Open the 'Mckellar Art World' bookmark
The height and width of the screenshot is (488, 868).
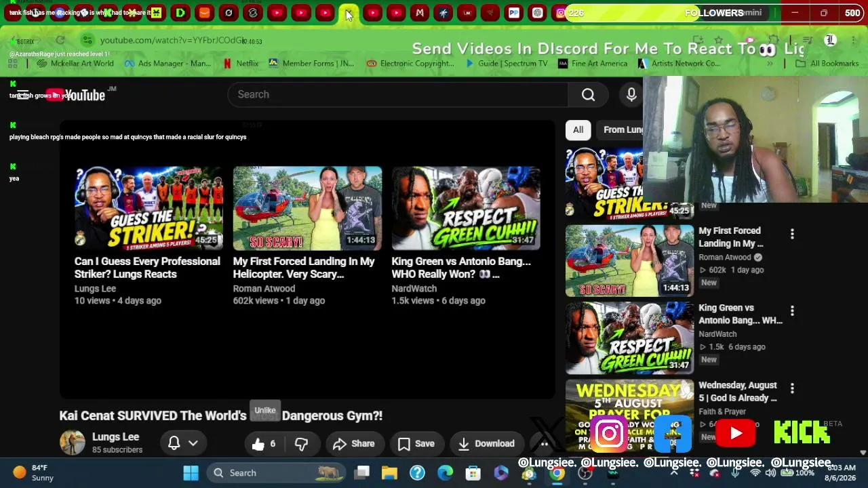tap(75, 64)
